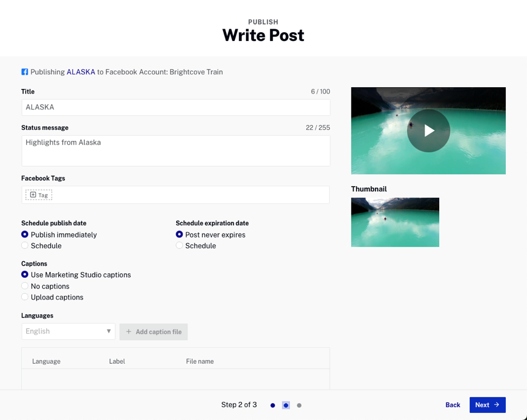Viewport: 527px width, 420px height.
Task: Click the Add caption file button
Action: click(x=153, y=332)
